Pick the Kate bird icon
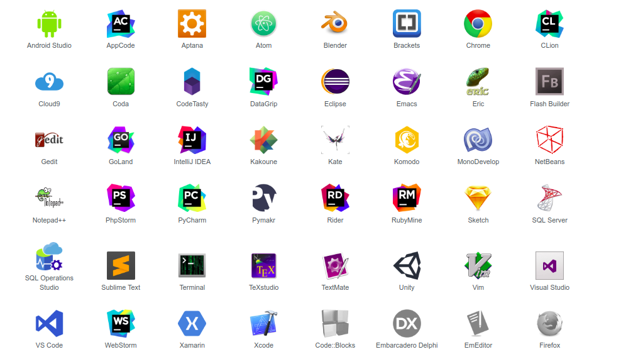The image size is (621, 364). coord(335,140)
